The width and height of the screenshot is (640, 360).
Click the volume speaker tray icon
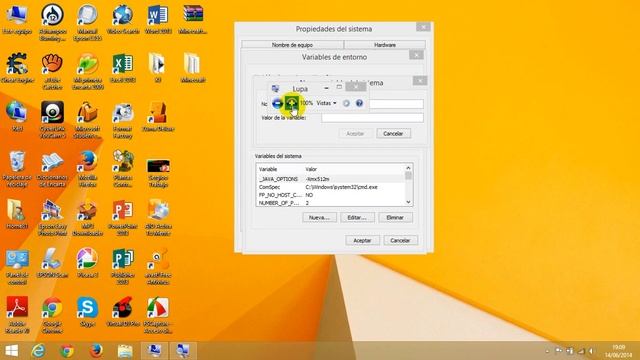(591, 351)
